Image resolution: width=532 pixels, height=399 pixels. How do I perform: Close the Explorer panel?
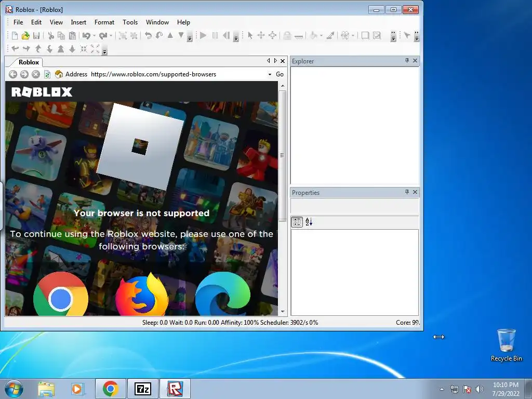[415, 61]
